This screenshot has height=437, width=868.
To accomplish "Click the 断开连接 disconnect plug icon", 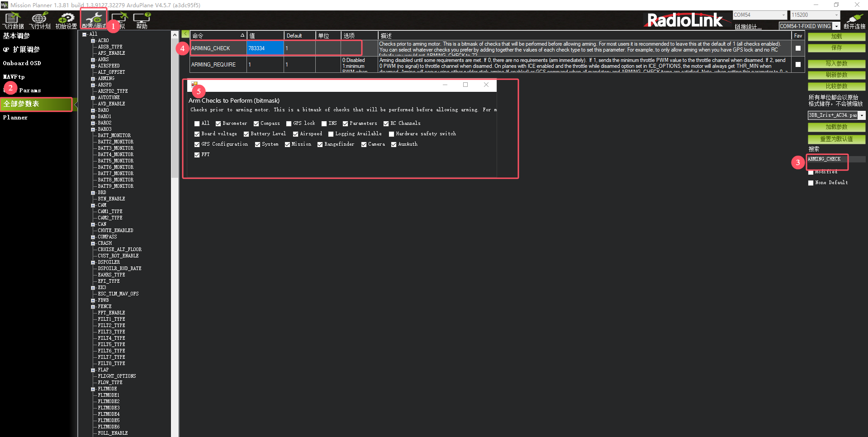I will 854,20.
